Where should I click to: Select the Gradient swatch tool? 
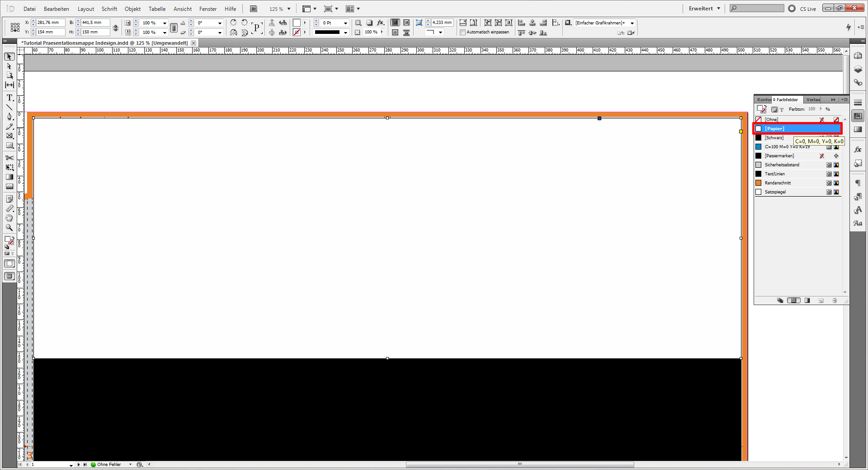point(9,177)
